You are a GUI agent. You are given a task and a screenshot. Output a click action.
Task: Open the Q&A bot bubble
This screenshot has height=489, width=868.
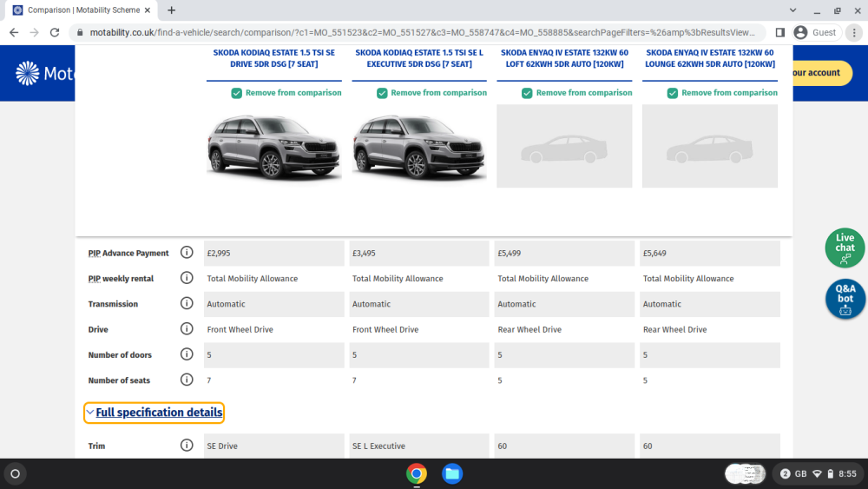point(845,299)
